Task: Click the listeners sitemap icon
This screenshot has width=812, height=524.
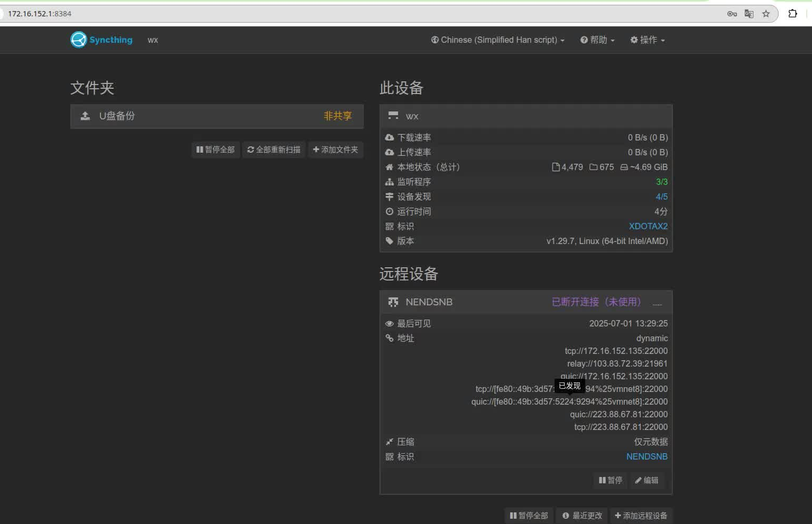Action: [x=390, y=182]
